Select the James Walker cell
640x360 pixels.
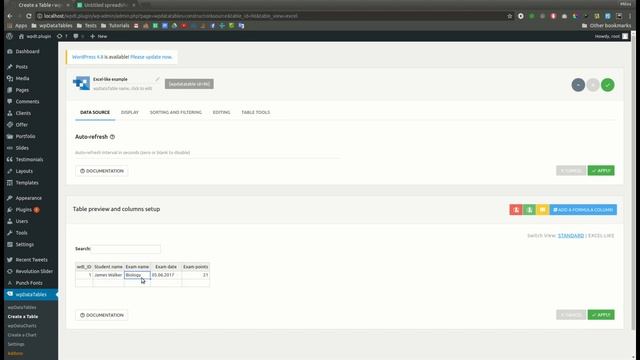[x=108, y=275]
